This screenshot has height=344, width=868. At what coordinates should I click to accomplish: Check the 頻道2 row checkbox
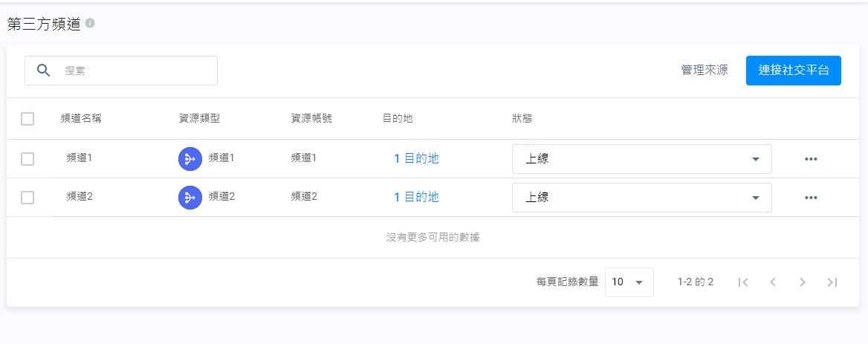27,197
